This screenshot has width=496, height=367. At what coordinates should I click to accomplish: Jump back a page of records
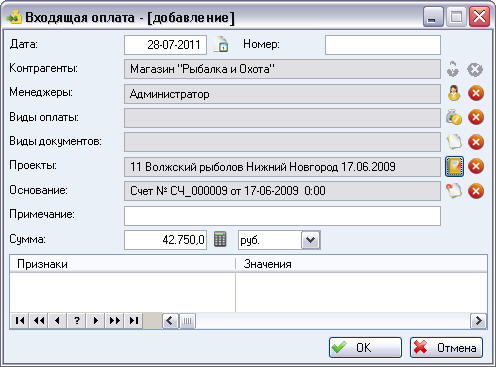click(x=39, y=321)
